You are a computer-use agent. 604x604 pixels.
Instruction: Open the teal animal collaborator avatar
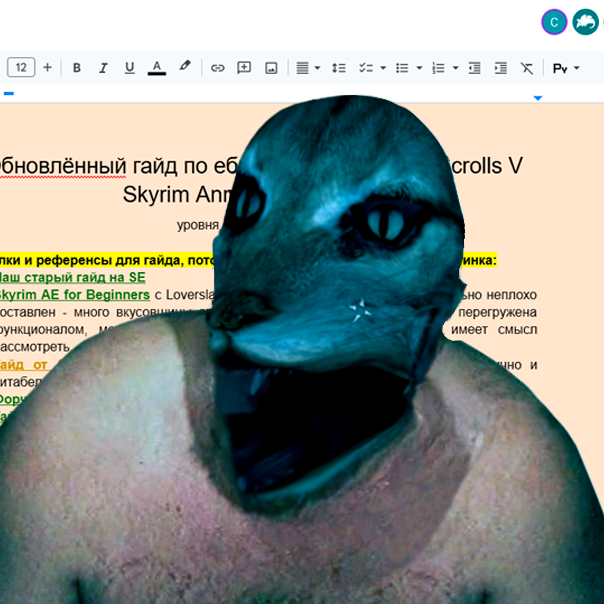[x=585, y=22]
